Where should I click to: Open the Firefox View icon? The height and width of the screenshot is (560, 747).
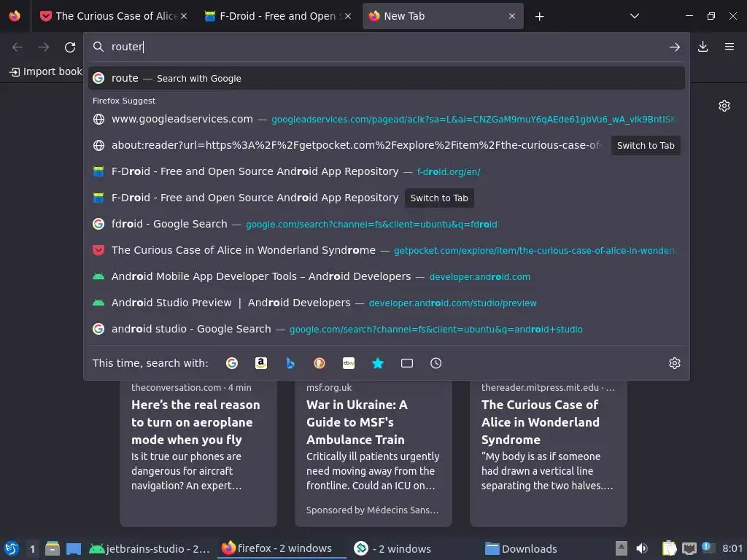[15, 16]
